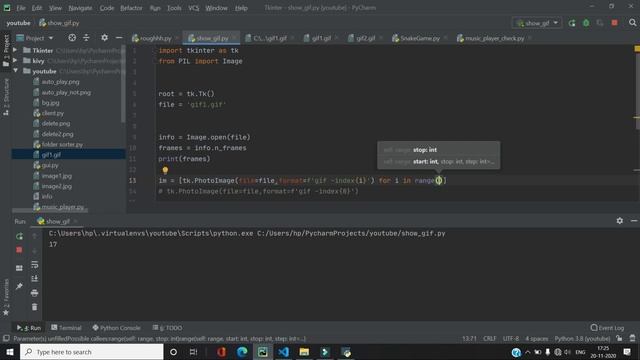The height and width of the screenshot is (360, 640).
Task: Open the CRLF line separator selector
Action: tap(489, 338)
